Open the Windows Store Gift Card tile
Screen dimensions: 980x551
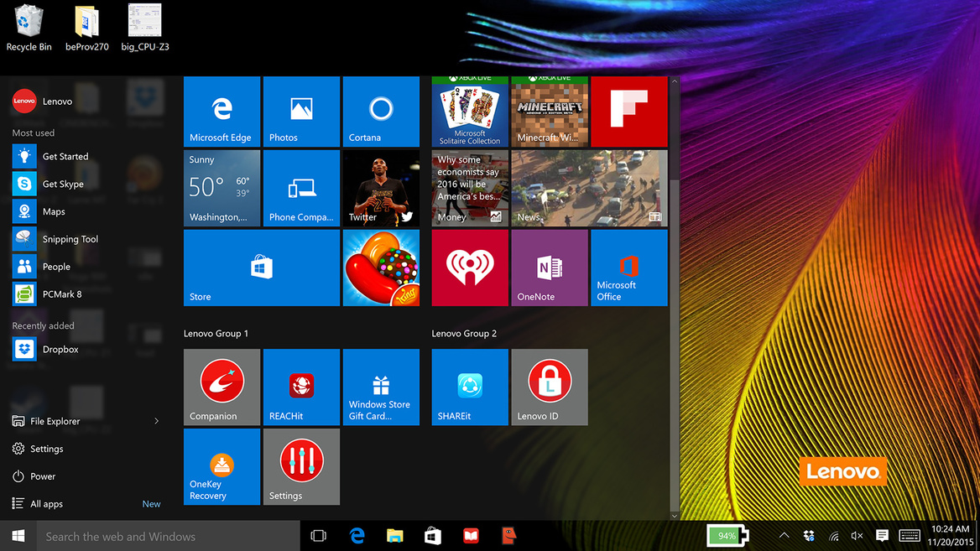click(381, 387)
